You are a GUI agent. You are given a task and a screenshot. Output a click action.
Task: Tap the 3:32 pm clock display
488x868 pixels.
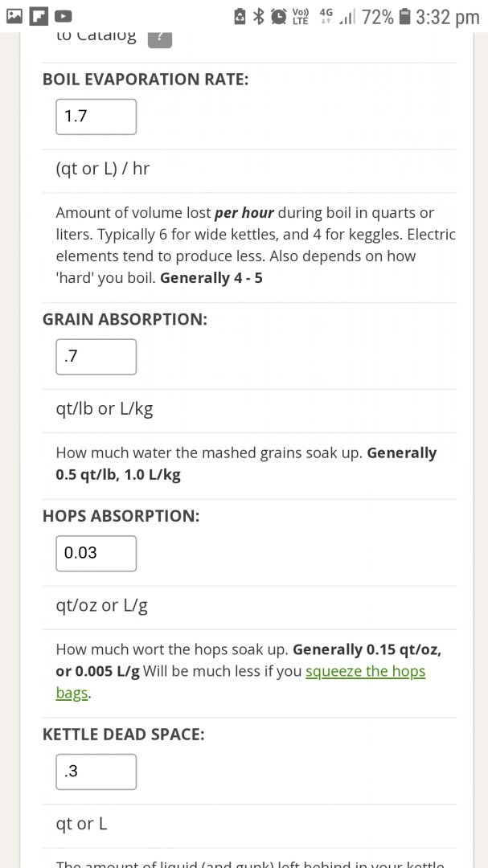(447, 16)
